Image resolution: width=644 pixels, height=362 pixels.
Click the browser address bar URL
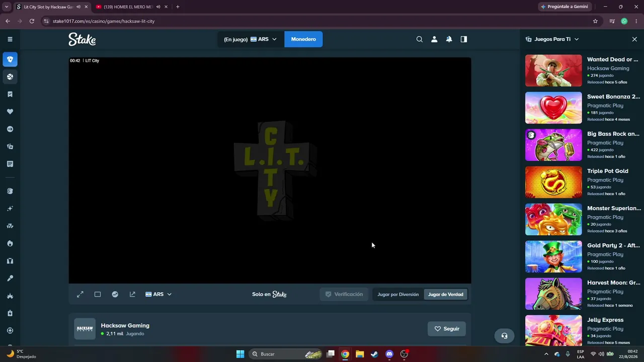[104, 21]
